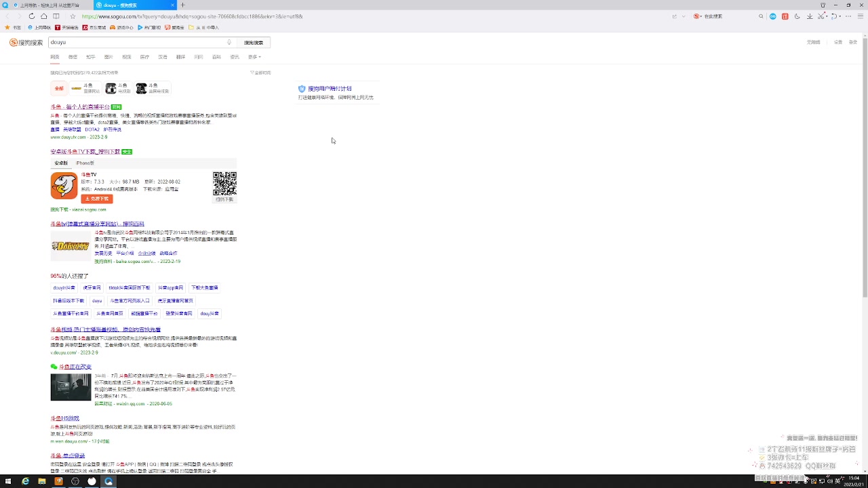Switch to the 安卓版 tab

click(61, 163)
